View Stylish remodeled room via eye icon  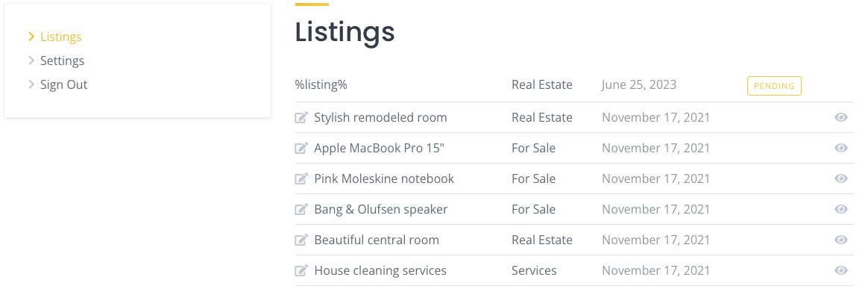[841, 117]
